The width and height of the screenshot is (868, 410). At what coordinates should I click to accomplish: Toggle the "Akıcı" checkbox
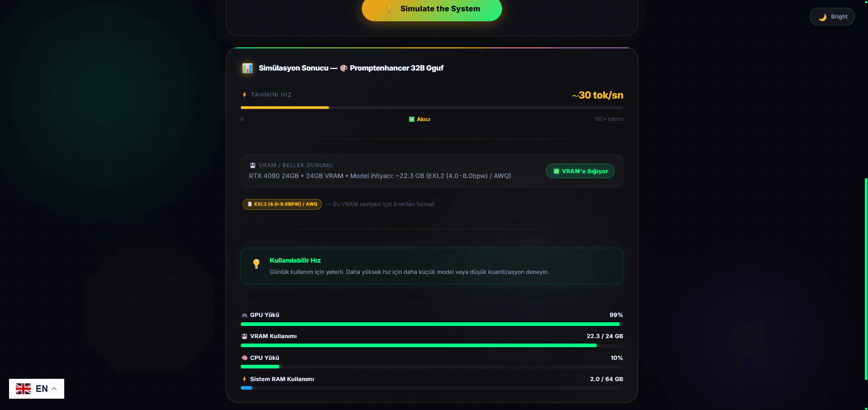[412, 119]
